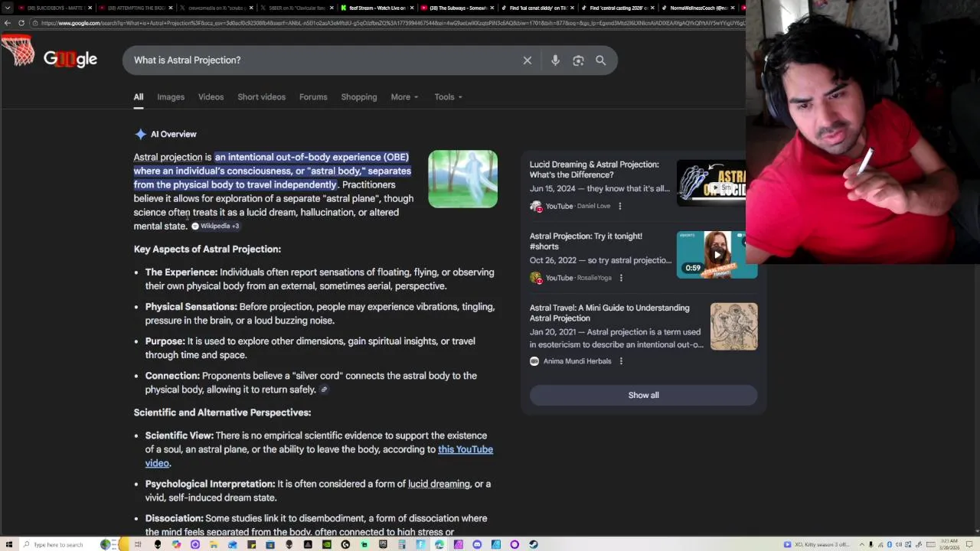The image size is (980, 551).
Task: Click the 'lucid dreaming' underlined term
Action: 439,484
